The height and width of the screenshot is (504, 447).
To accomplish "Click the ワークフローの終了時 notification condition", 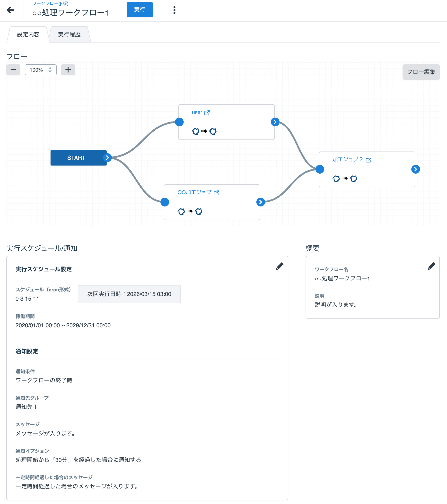I will 44,380.
